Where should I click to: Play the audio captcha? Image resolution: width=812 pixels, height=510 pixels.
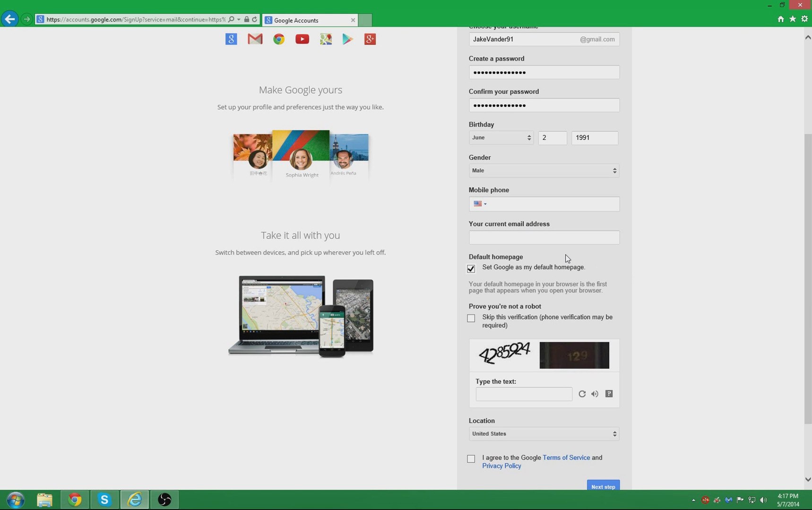click(595, 393)
